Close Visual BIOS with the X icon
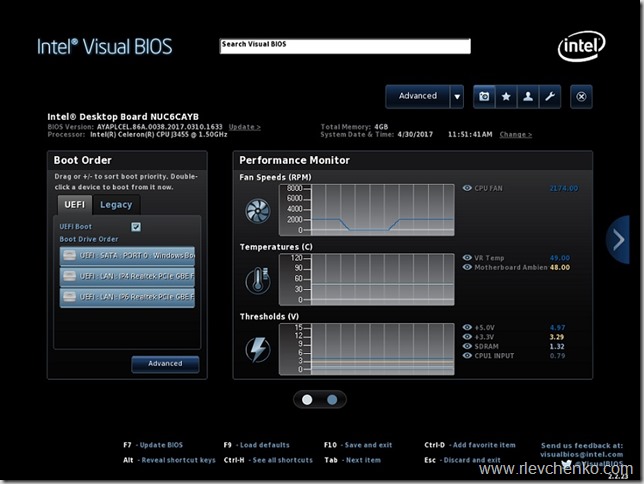 click(x=581, y=97)
